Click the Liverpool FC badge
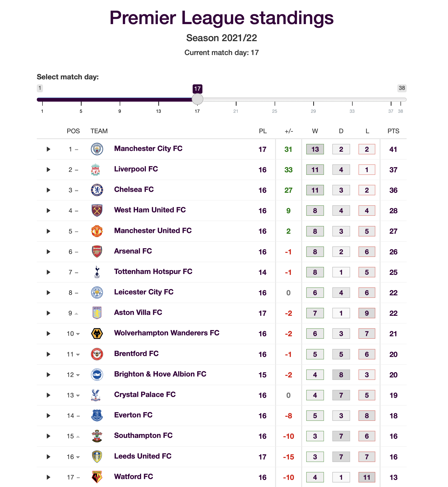This screenshot has width=448, height=487. tap(97, 170)
